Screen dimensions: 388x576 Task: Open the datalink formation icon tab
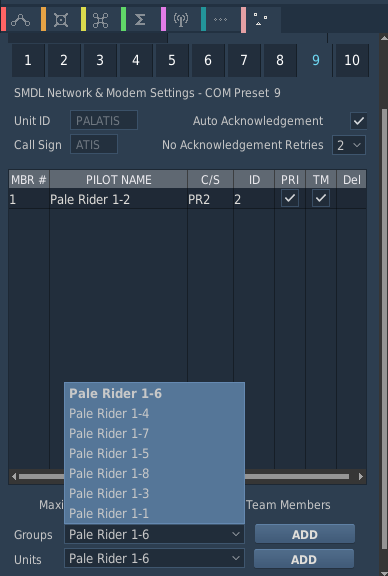[x=261, y=19]
